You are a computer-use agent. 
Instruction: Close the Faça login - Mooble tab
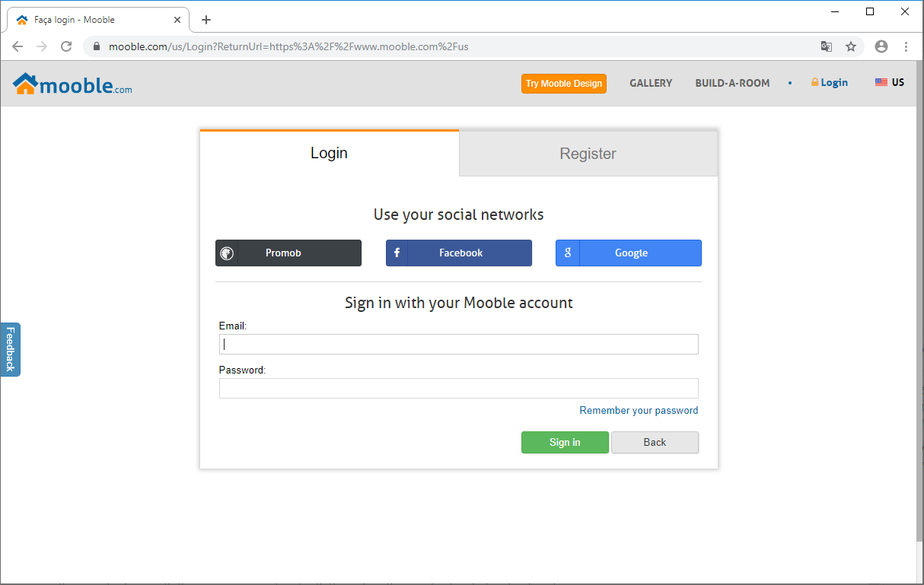point(177,20)
